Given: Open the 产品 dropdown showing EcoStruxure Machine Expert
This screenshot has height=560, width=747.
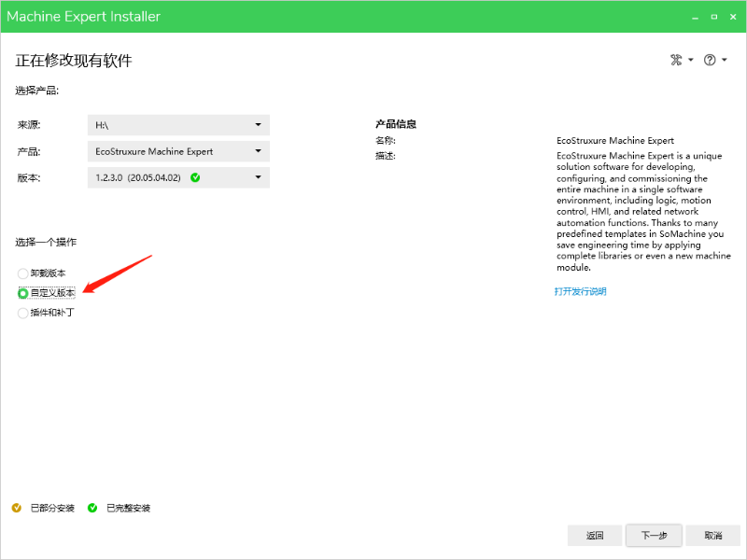Looking at the screenshot, I should coord(178,151).
